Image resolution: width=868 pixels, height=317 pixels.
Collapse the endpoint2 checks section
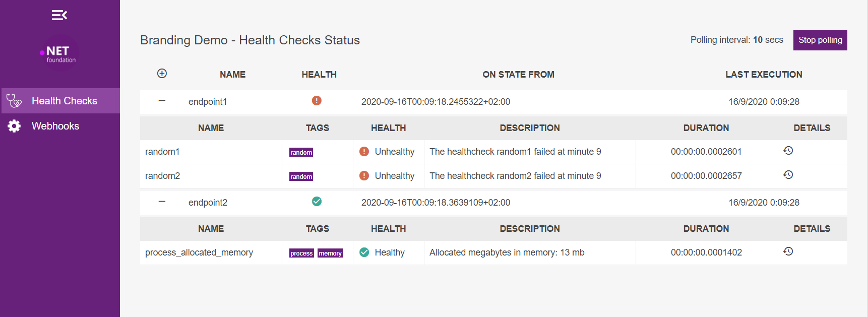pos(162,202)
